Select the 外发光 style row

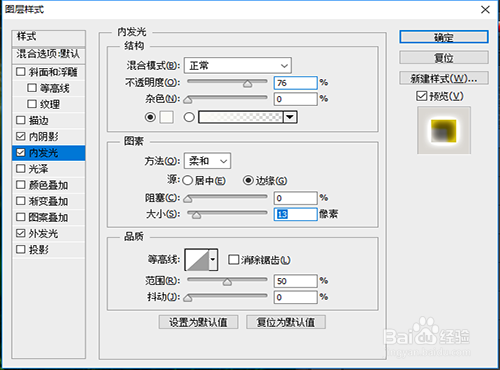click(49, 233)
